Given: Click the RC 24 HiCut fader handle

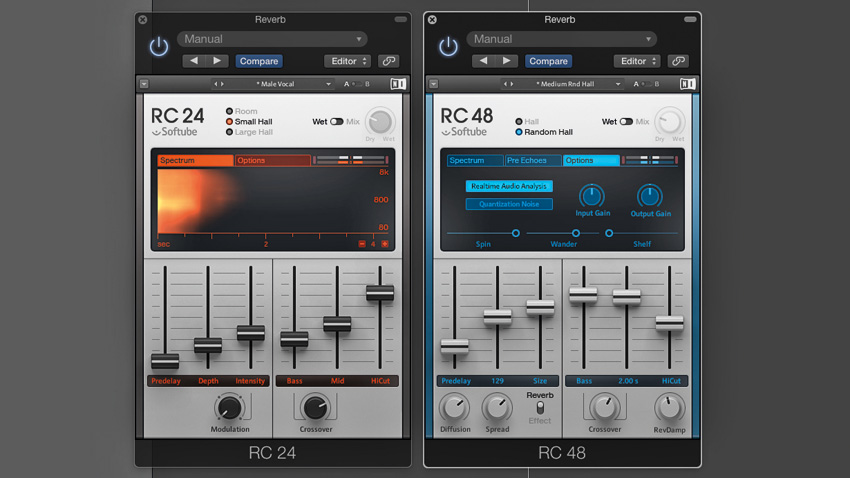Looking at the screenshot, I should [380, 293].
